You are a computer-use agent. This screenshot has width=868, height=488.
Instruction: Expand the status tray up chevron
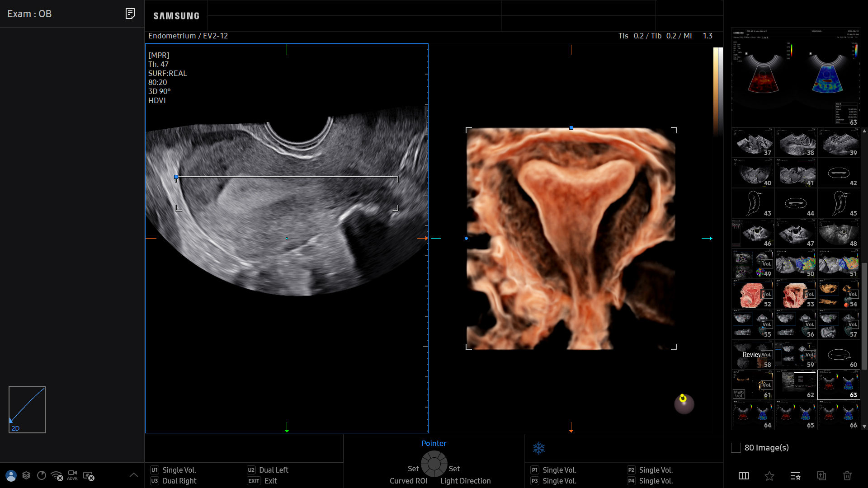click(134, 475)
